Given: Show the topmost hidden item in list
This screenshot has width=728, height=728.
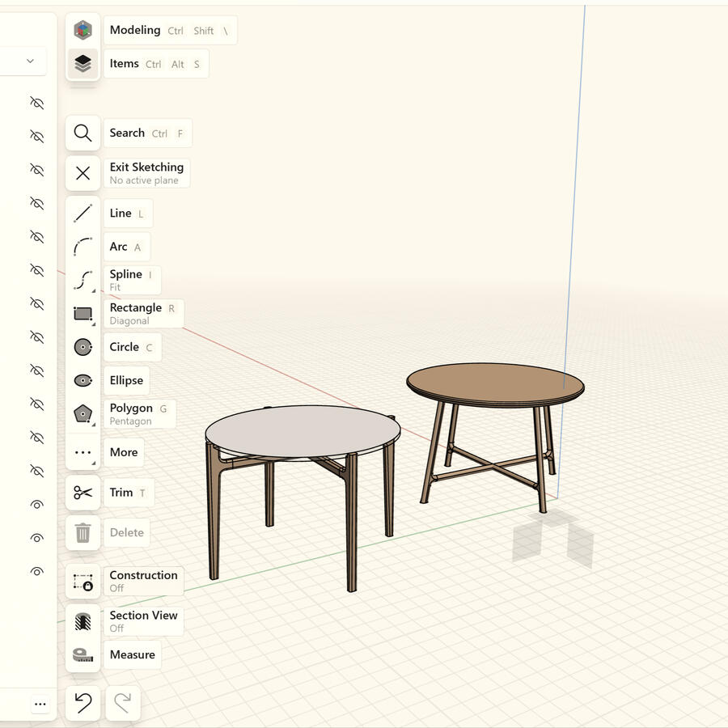Looking at the screenshot, I should pyautogui.click(x=36, y=103).
